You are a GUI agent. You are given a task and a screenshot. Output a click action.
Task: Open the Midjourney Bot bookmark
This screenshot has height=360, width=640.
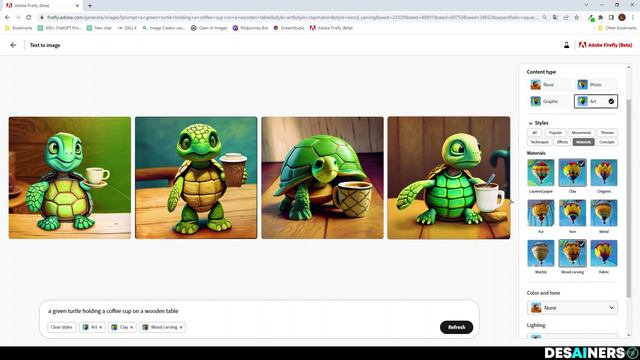[250, 28]
